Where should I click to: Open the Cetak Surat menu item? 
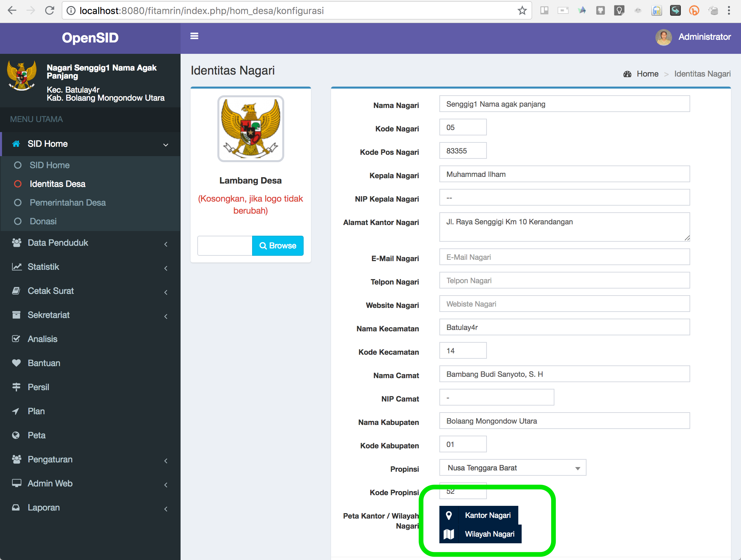[x=50, y=291]
